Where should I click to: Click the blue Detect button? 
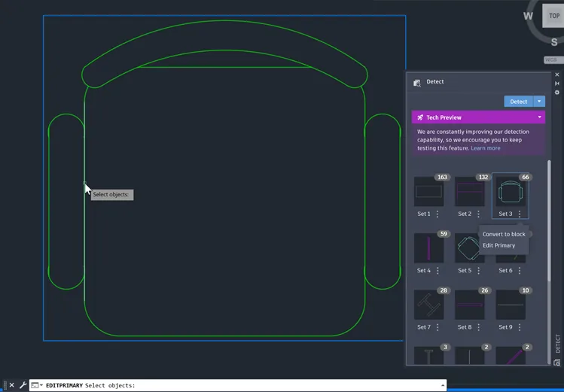pos(519,102)
